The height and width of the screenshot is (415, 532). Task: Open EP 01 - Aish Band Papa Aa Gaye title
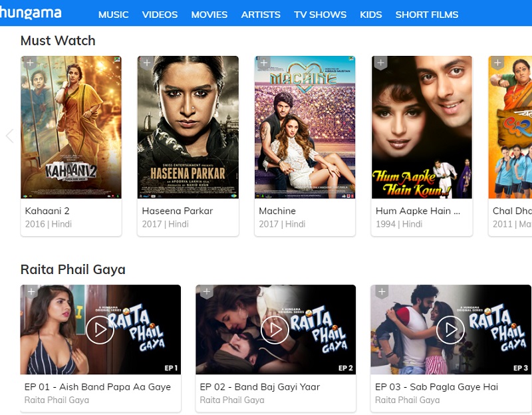(98, 387)
